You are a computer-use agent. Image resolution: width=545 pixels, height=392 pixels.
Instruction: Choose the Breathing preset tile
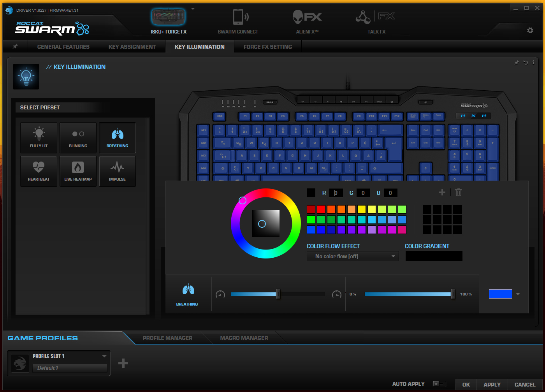(118, 138)
